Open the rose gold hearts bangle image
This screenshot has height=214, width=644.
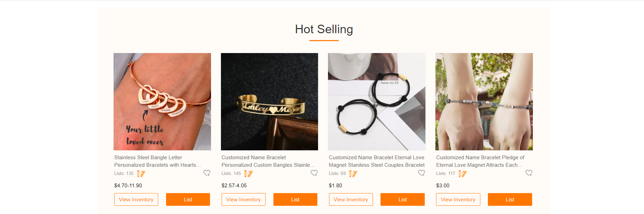(x=162, y=102)
